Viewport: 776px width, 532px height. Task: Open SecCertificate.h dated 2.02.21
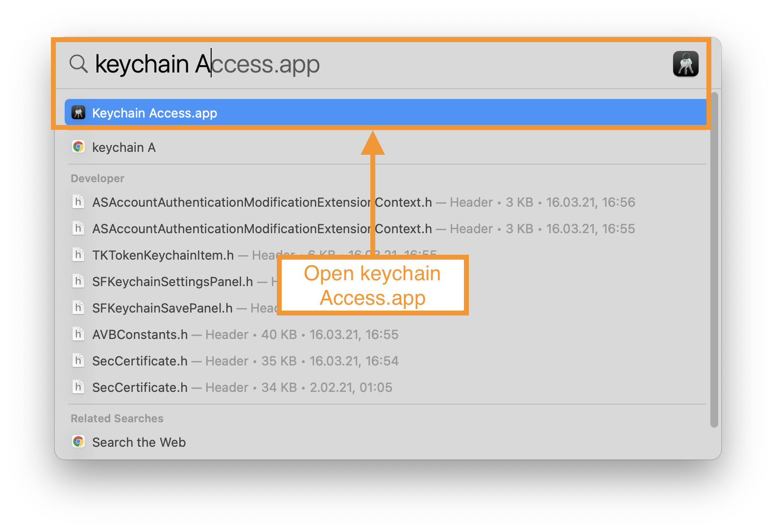point(140,387)
